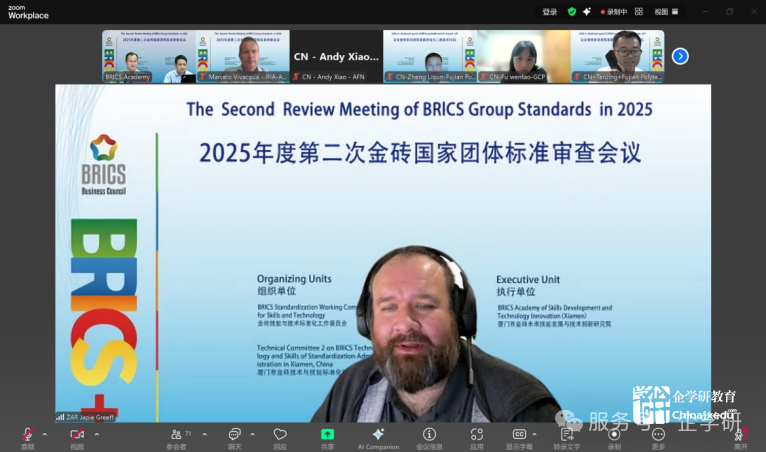
Task: Click the AI sparkle icon in title bar
Action: point(587,12)
